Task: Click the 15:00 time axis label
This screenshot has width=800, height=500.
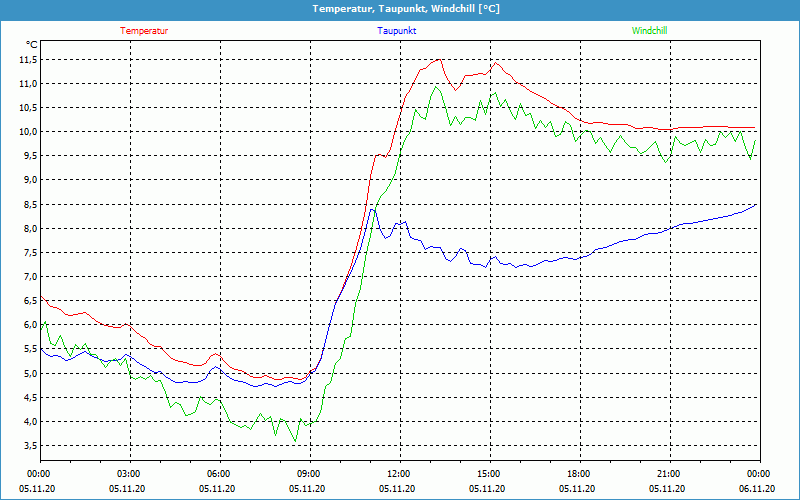Action: pyautogui.click(x=488, y=474)
